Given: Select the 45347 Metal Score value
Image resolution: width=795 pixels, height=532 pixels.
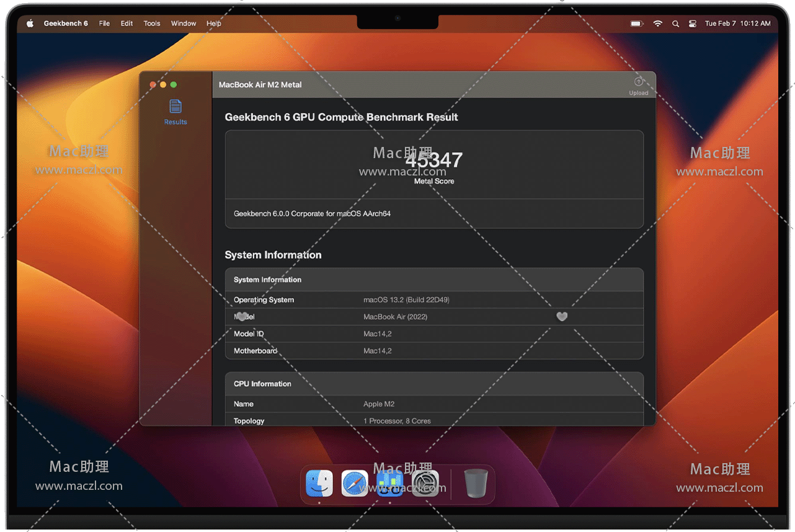Looking at the screenshot, I should (434, 161).
